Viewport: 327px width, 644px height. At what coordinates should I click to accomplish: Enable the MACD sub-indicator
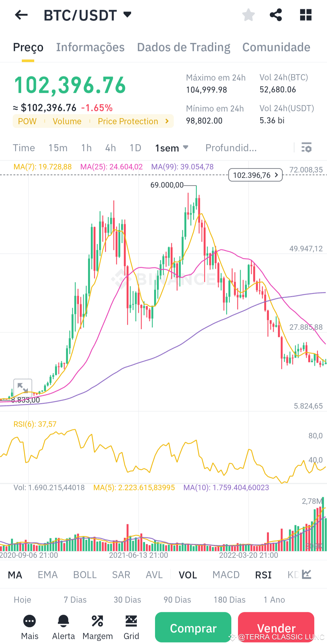tap(226, 575)
